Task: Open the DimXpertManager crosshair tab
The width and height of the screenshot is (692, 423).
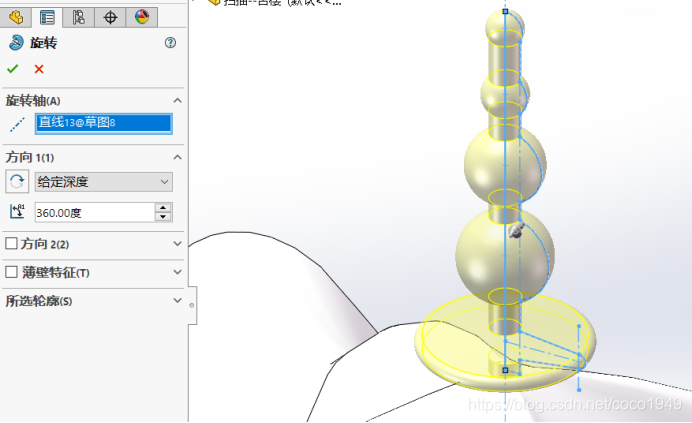Action: click(110, 18)
